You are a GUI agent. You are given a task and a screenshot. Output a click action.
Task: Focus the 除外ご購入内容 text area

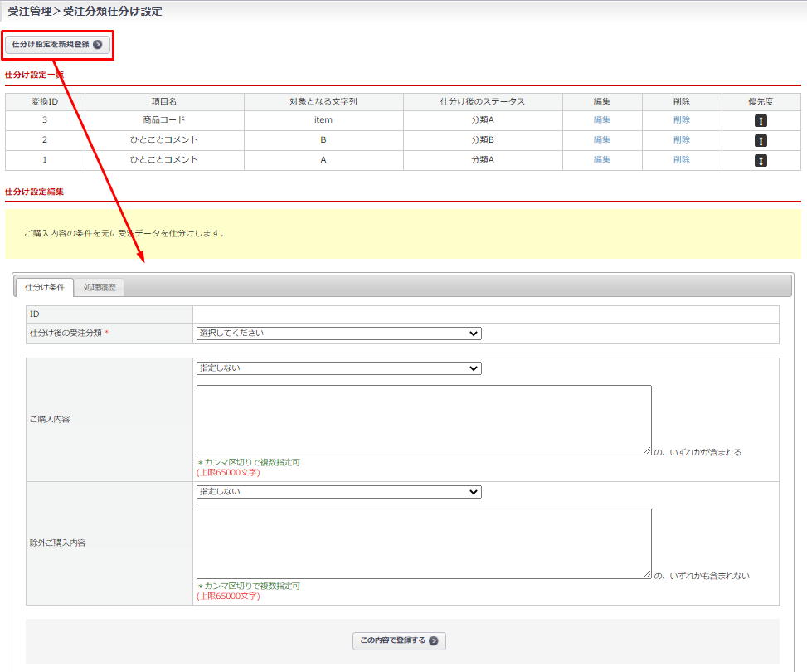pyautogui.click(x=423, y=543)
